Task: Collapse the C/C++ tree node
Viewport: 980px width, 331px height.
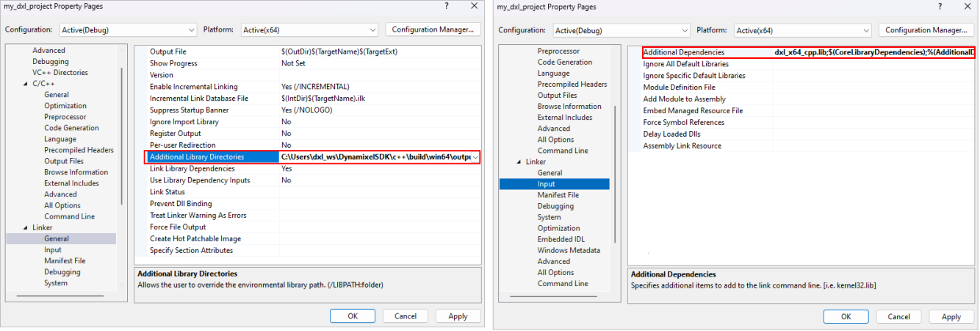Action: pos(26,84)
